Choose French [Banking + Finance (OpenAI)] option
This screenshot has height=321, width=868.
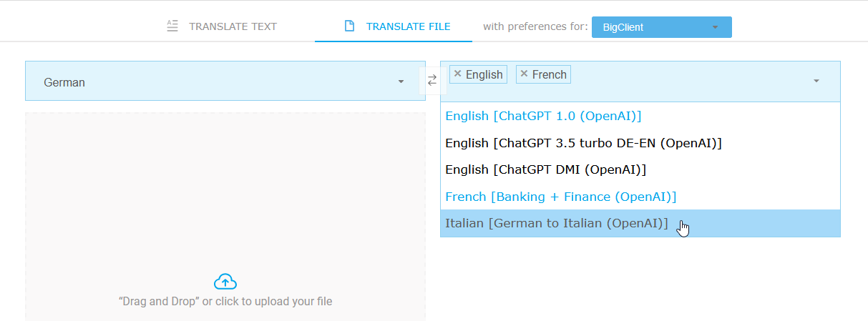[x=560, y=197]
